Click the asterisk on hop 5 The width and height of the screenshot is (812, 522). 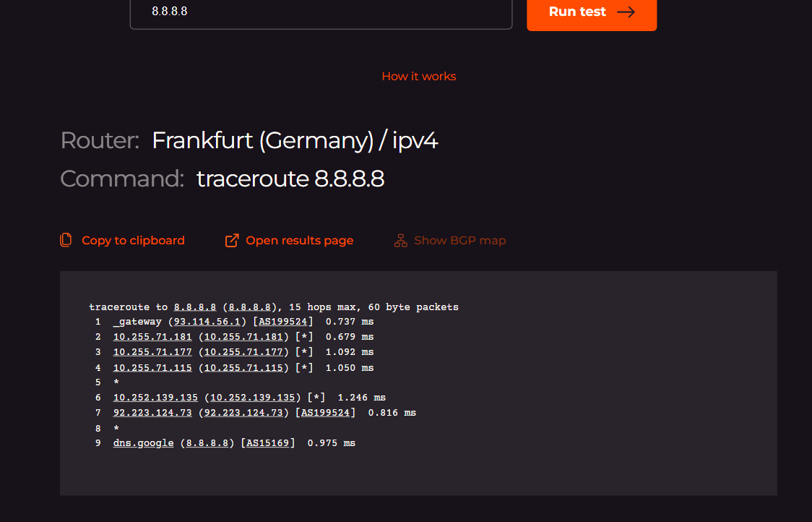(116, 382)
